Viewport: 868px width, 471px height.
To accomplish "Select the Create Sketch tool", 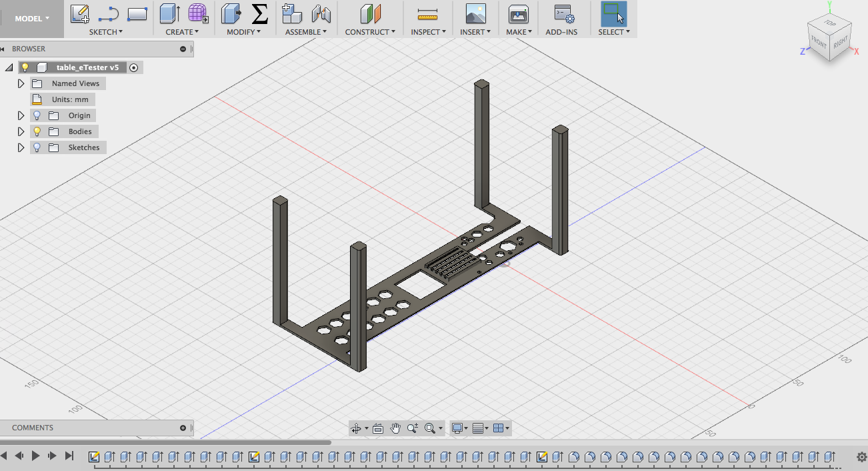I will 80,13.
